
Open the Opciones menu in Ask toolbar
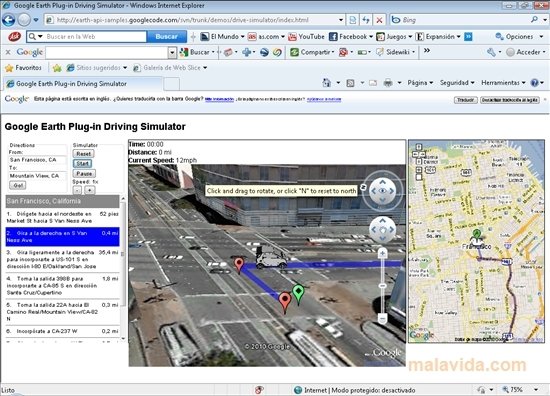[520, 36]
